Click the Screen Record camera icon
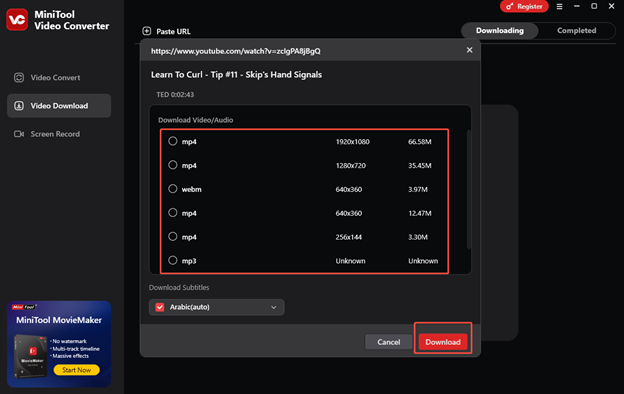This screenshot has height=394, width=624. click(x=19, y=134)
